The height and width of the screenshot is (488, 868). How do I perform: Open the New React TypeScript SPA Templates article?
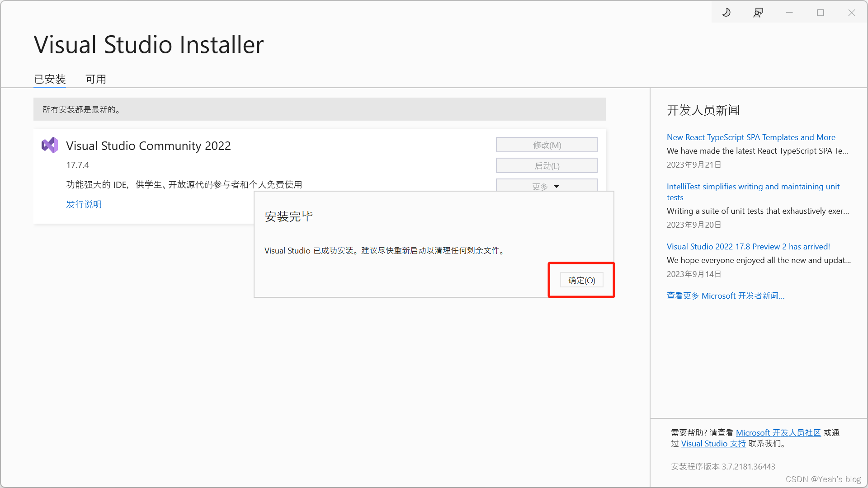751,137
